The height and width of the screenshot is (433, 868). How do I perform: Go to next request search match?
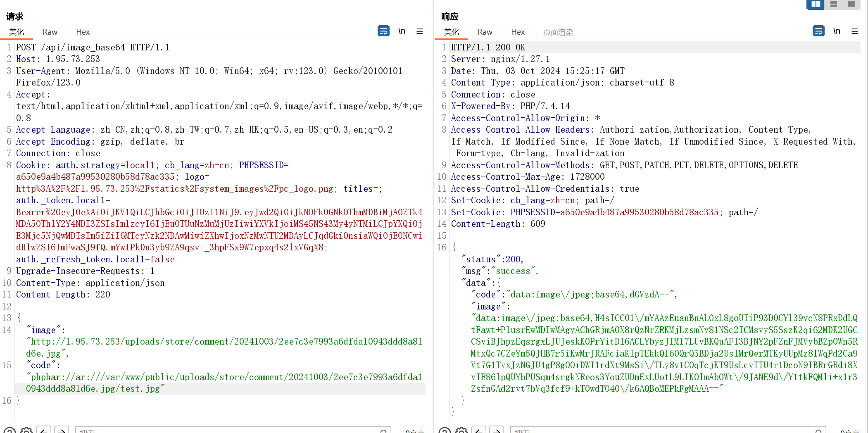(x=62, y=431)
